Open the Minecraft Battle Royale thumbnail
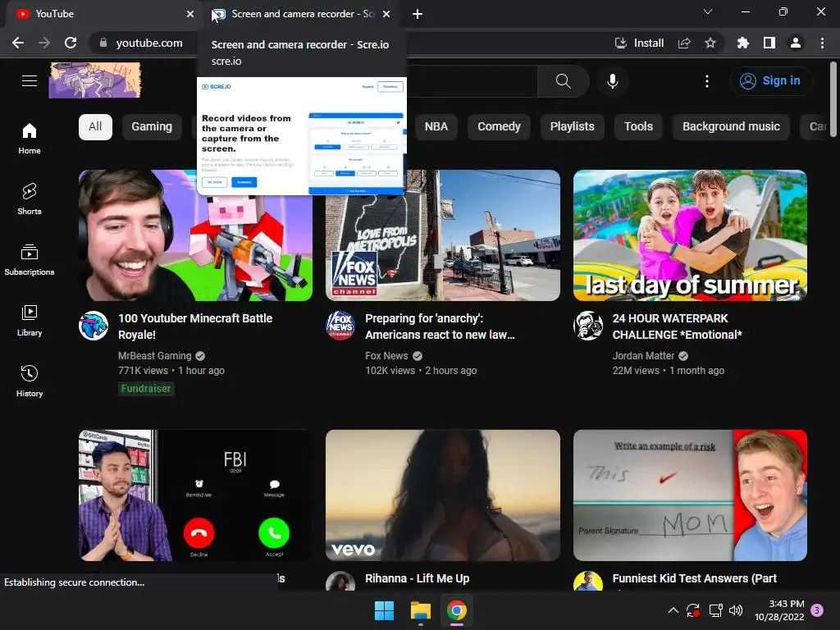The width and height of the screenshot is (840, 630). 195,235
